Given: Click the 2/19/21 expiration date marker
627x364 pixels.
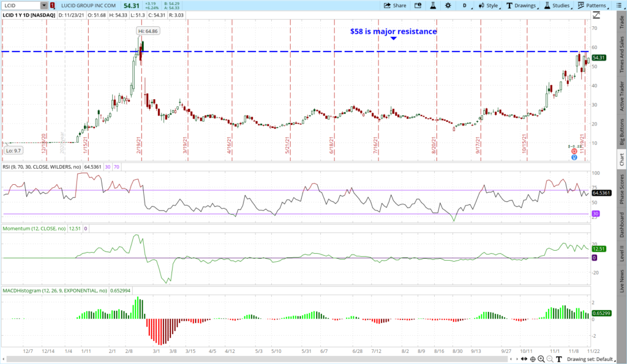Looking at the screenshot, I should [x=139, y=146].
